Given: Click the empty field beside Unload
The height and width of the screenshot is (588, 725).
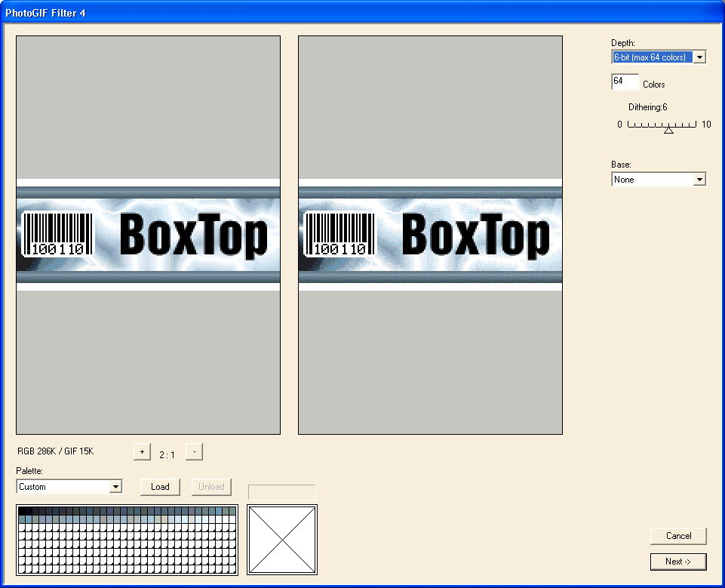Looking at the screenshot, I should (282, 492).
